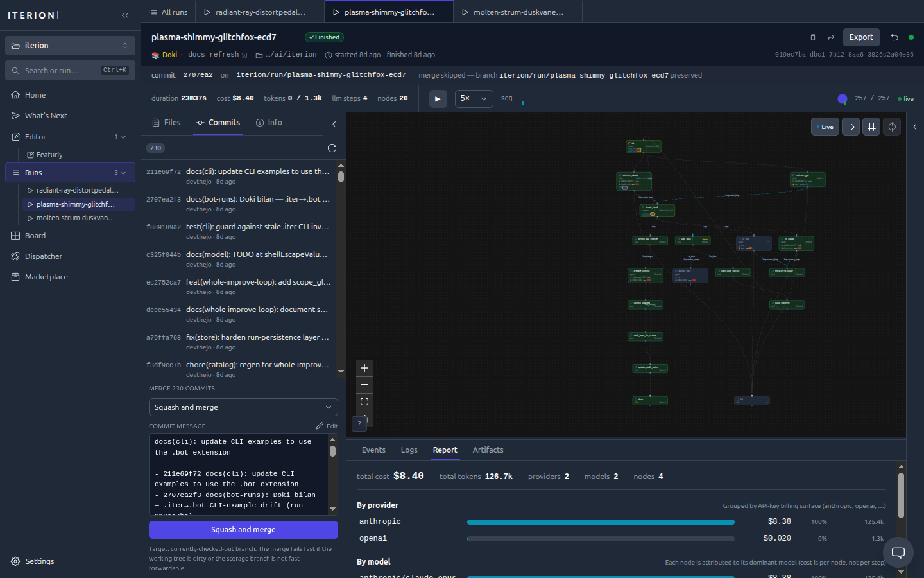Fit the graph to view

[364, 401]
